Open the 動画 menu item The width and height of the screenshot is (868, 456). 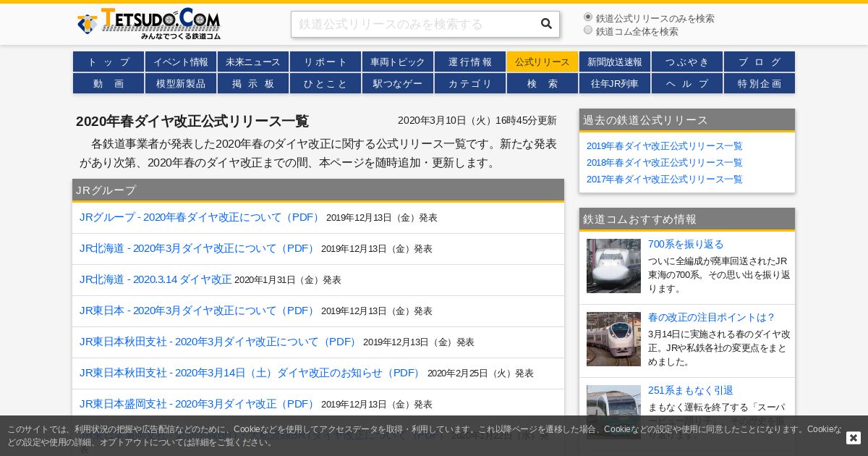click(109, 83)
